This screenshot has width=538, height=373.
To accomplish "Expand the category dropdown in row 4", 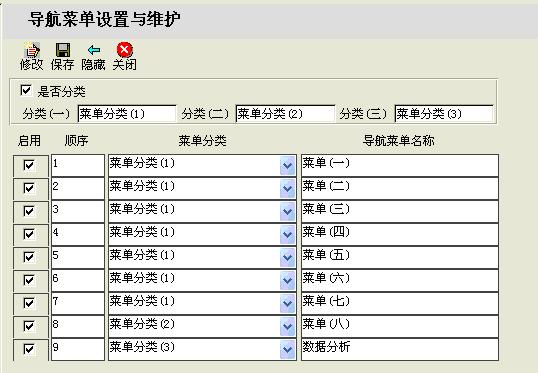I will pyautogui.click(x=287, y=235).
